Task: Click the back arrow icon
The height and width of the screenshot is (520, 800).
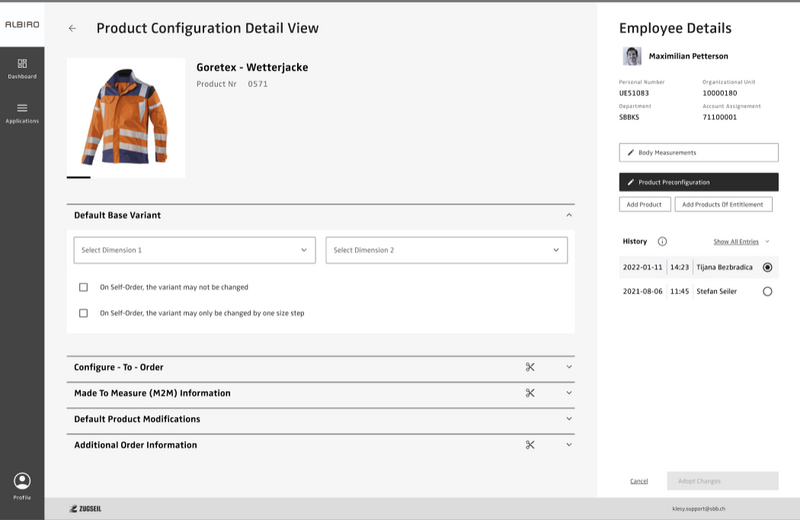Action: point(72,28)
